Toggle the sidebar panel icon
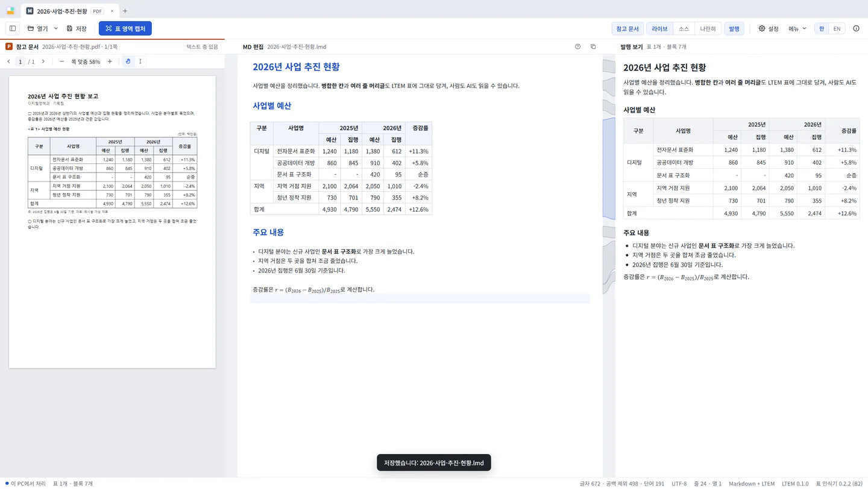The height and width of the screenshot is (489, 868). point(13,28)
